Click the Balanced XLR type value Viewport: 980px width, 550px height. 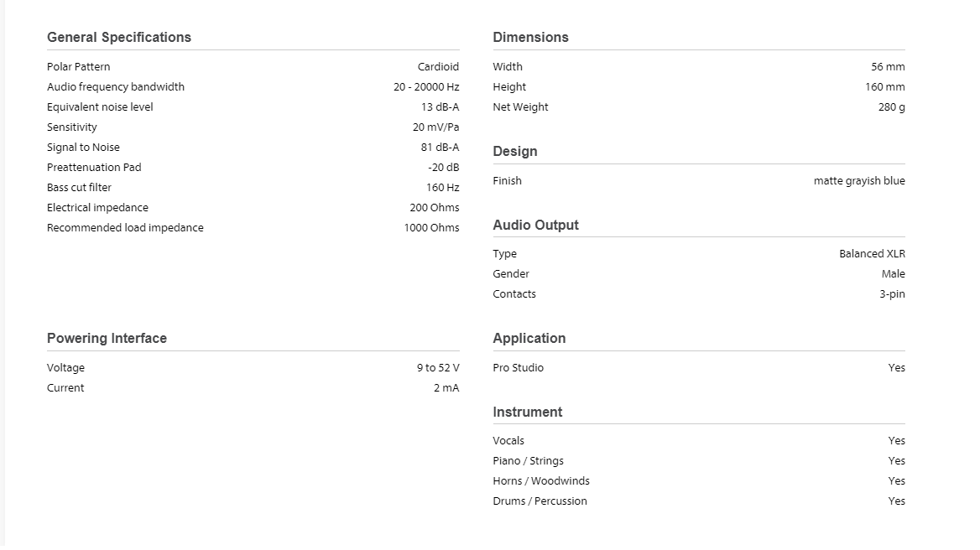[872, 254]
